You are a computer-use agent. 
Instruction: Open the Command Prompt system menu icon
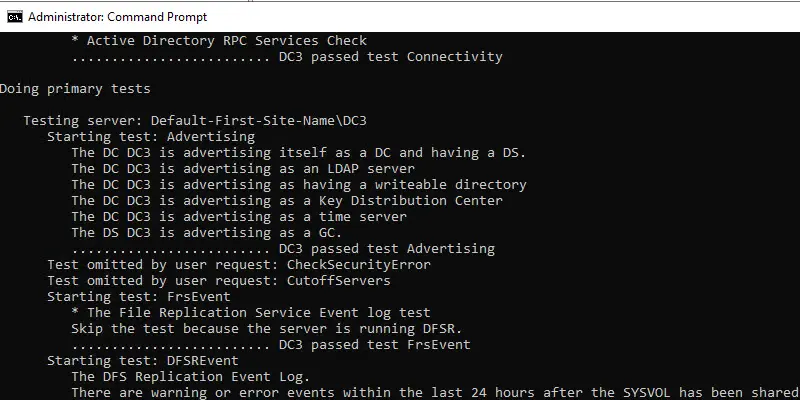15,17
